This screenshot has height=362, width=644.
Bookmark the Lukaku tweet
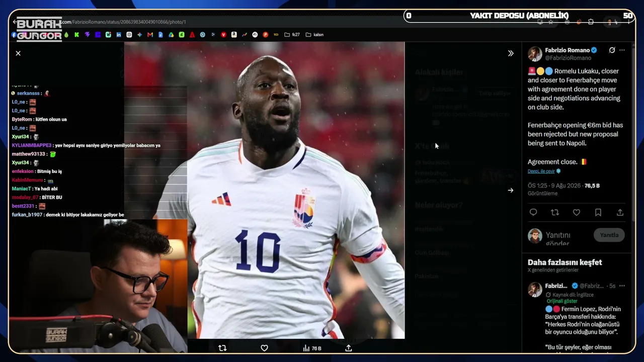pos(598,213)
